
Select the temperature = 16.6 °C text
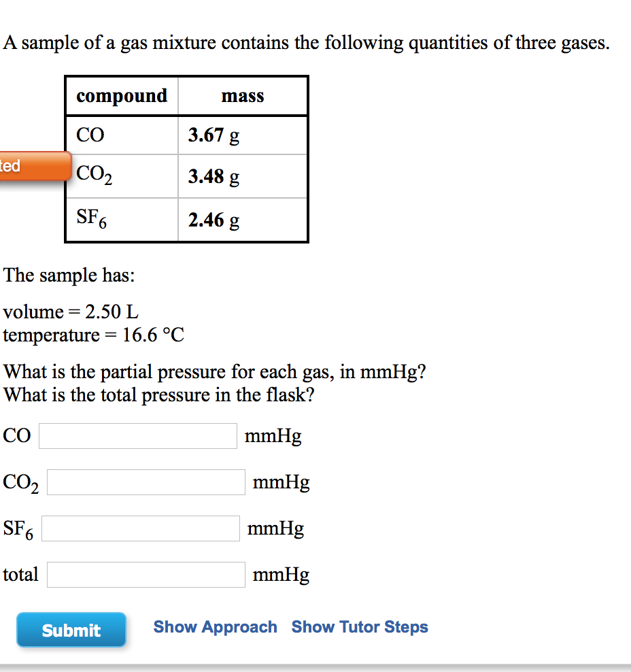click(x=93, y=335)
